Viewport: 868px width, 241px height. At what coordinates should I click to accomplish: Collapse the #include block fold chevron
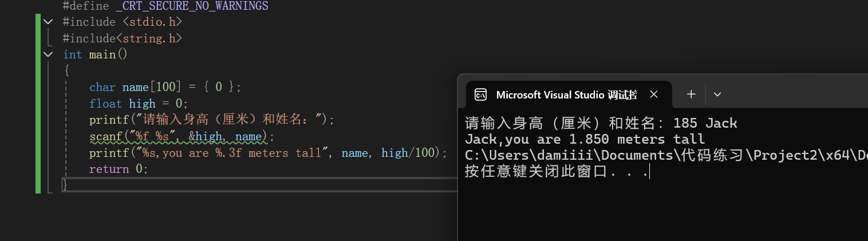coord(48,22)
